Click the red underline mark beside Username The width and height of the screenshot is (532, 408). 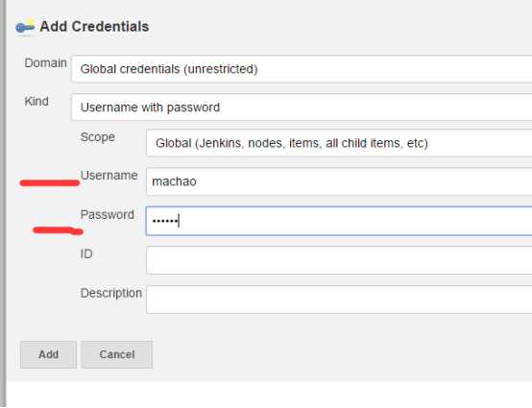point(50,183)
